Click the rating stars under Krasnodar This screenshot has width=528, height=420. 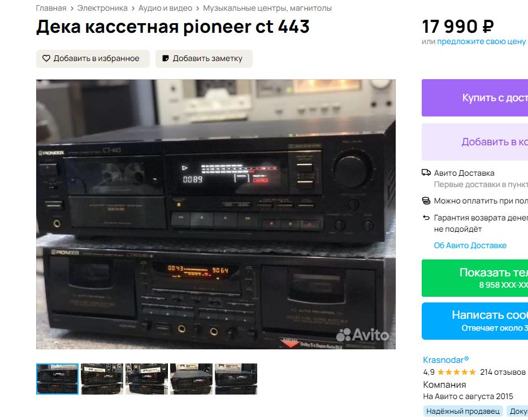click(x=456, y=372)
